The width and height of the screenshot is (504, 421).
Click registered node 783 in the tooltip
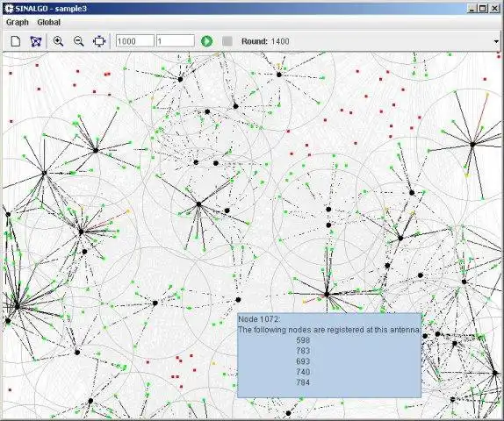(303, 351)
